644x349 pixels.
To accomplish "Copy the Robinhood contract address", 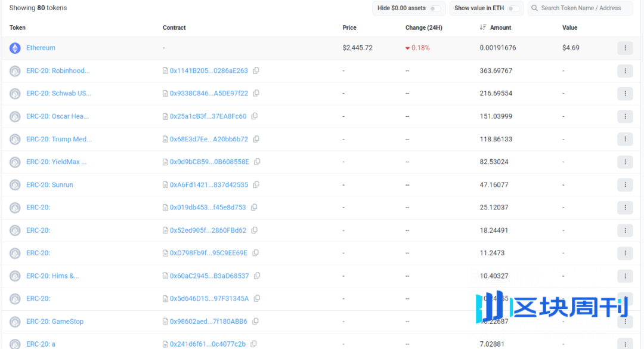I will [256, 71].
